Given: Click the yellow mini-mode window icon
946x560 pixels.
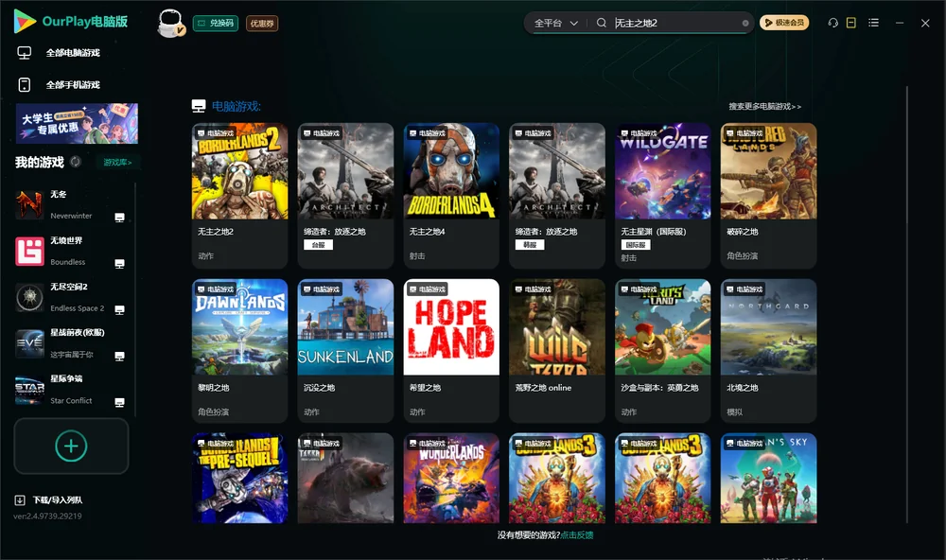Looking at the screenshot, I should coord(851,23).
